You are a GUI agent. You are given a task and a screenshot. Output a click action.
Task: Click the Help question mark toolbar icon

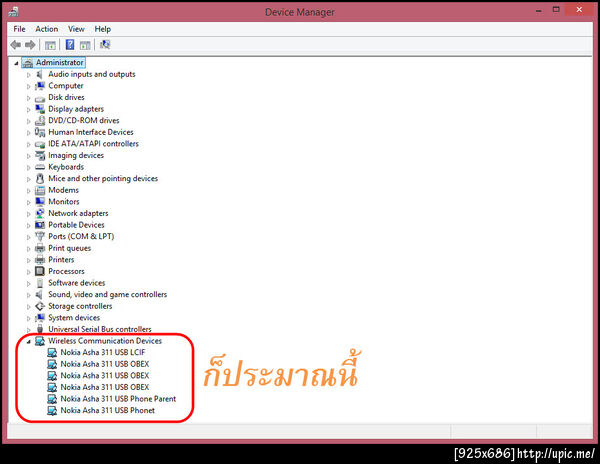pos(70,45)
